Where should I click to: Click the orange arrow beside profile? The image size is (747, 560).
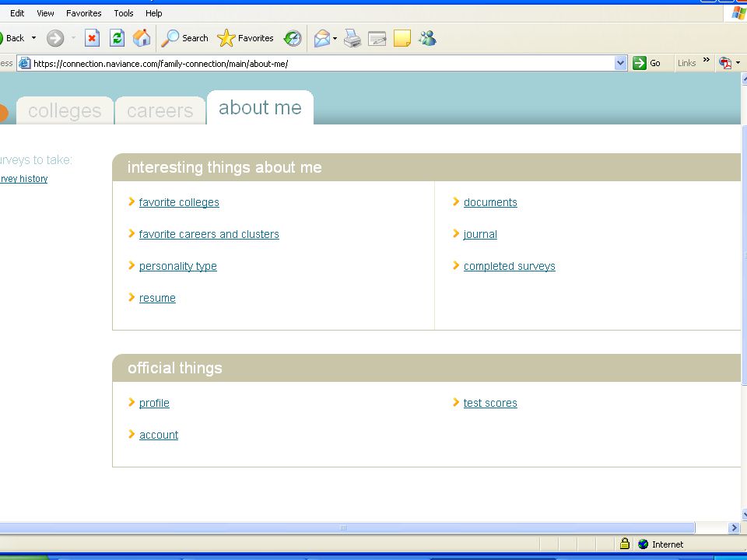132,402
